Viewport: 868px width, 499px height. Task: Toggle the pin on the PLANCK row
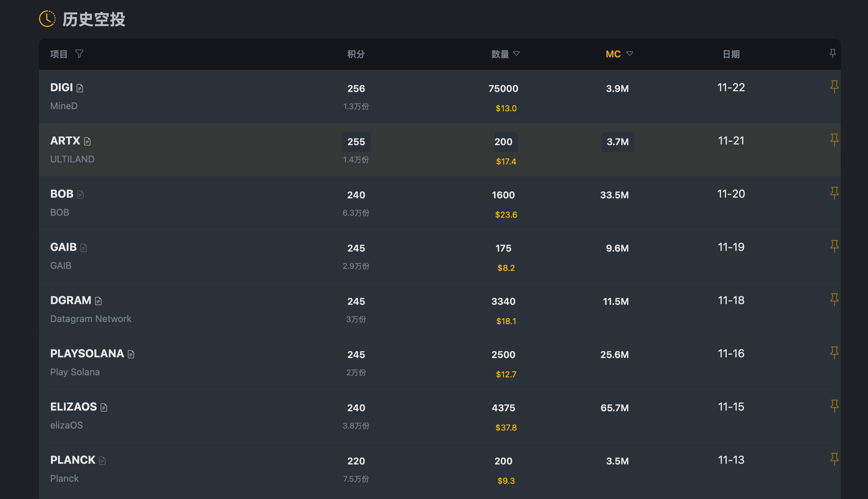coord(834,459)
